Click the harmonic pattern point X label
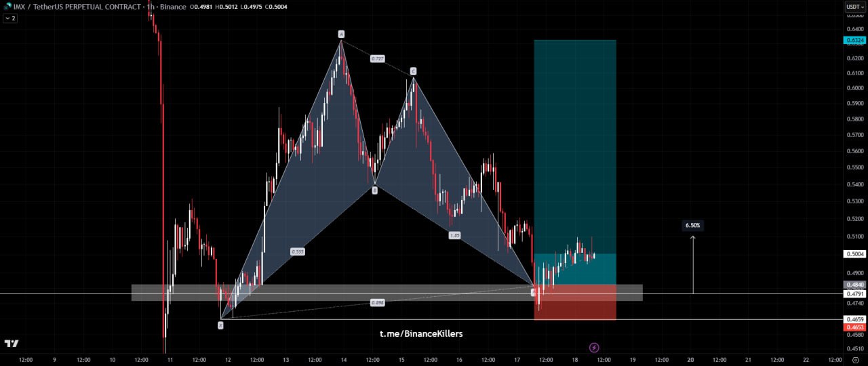Screen dimensions: 868x366 220,325
